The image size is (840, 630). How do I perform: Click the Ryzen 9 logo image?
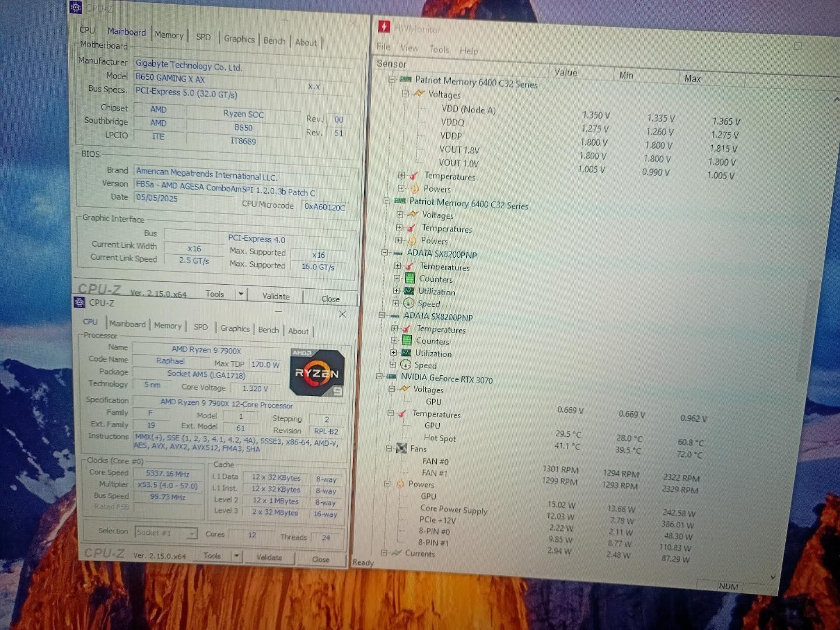pos(317,373)
